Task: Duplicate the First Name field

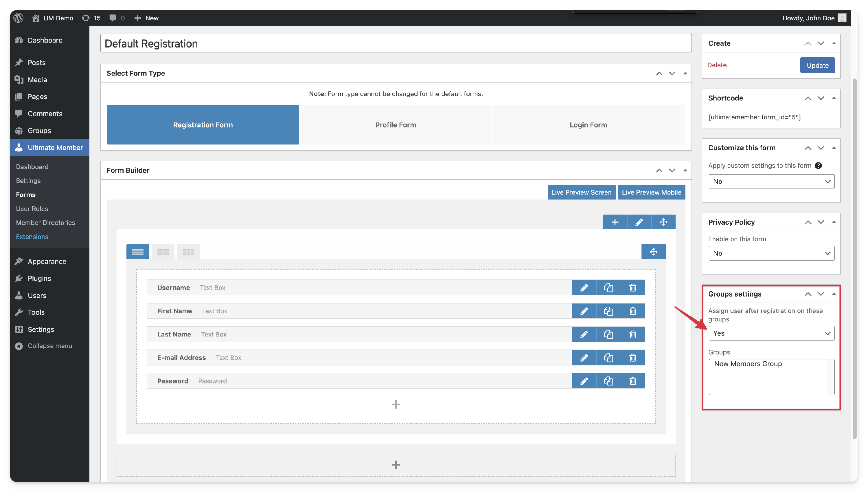Action: pos(608,311)
